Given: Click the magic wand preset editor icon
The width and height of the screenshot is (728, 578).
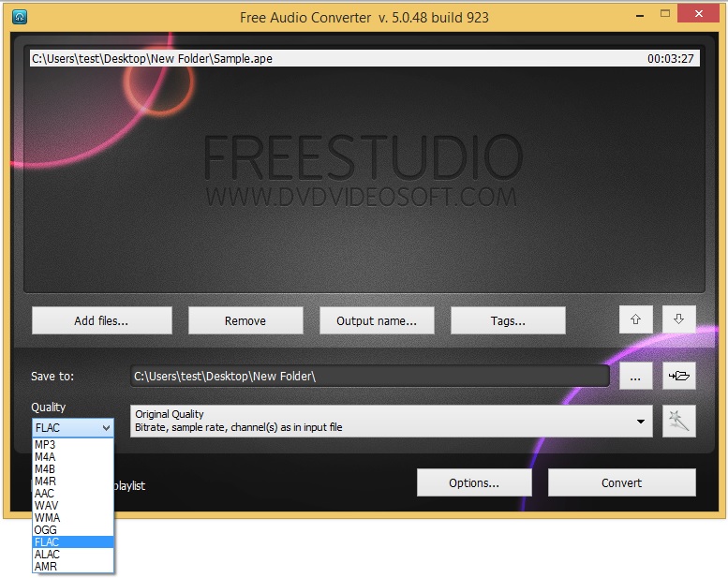Looking at the screenshot, I should point(678,421).
